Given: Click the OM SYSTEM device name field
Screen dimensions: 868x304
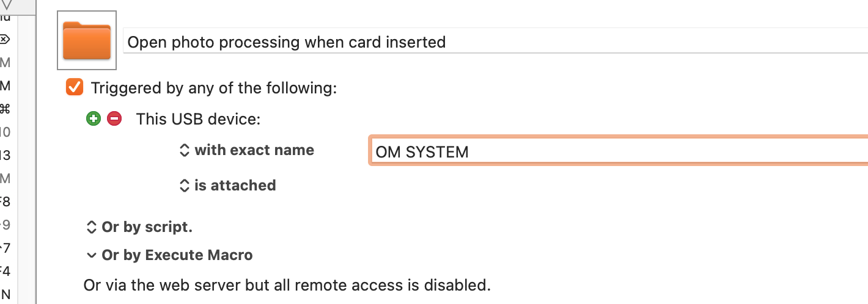Looking at the screenshot, I should 617,151.
